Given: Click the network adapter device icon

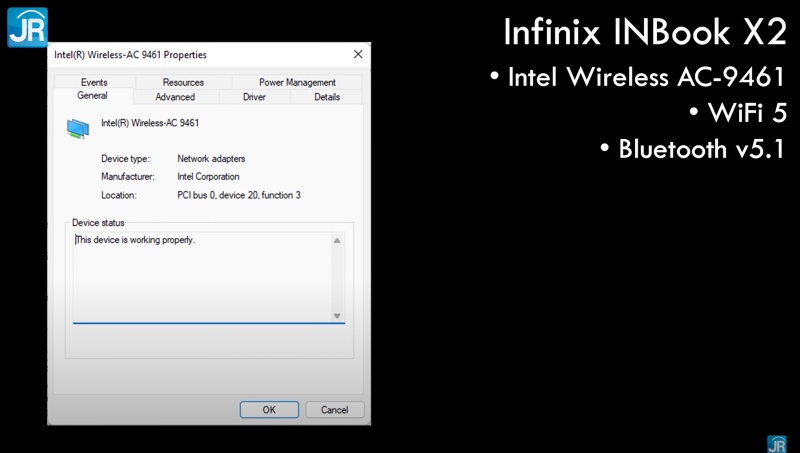Looking at the screenshot, I should coord(78,129).
